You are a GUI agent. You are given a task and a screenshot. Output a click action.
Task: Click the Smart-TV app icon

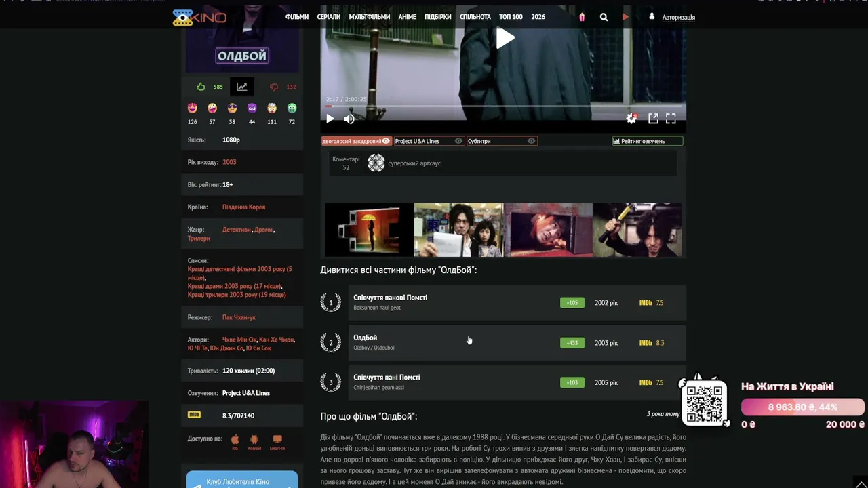tap(277, 439)
